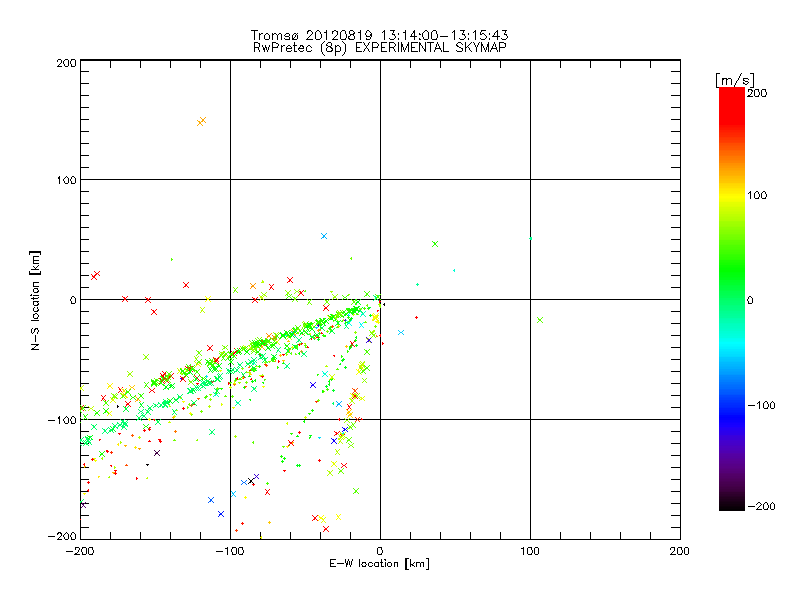Click the cyan X marker just right of origin

pos(401,332)
